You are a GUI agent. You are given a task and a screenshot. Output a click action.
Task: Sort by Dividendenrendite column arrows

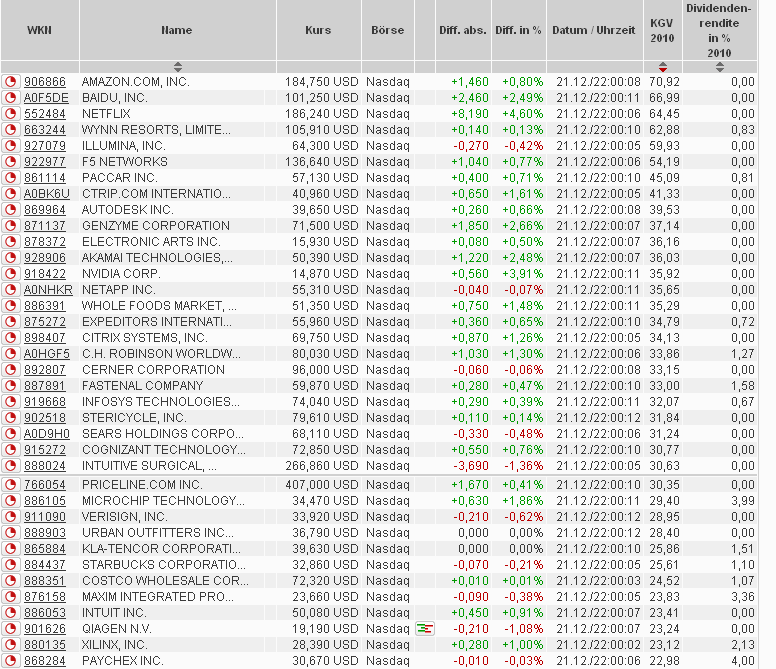720,67
